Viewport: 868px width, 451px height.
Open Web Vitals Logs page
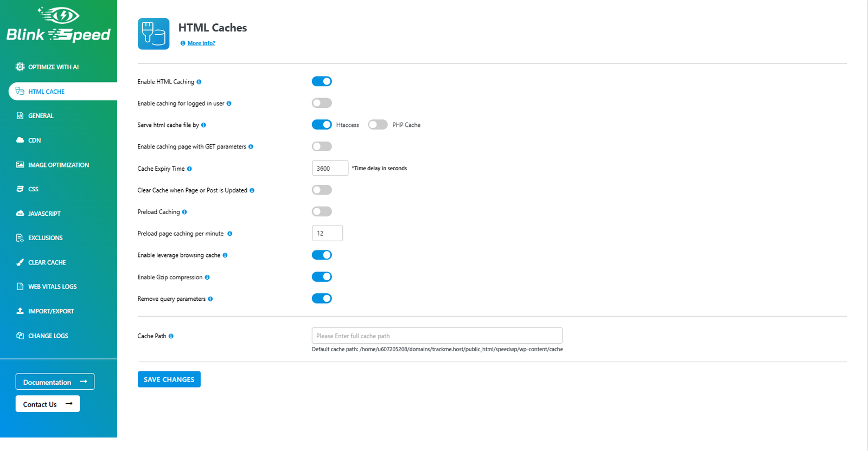coord(52,287)
